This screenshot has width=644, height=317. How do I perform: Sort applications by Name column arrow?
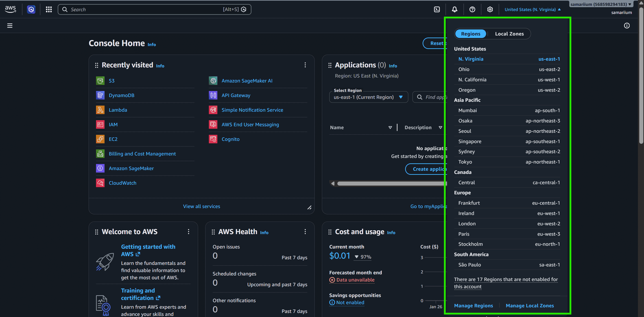click(390, 128)
